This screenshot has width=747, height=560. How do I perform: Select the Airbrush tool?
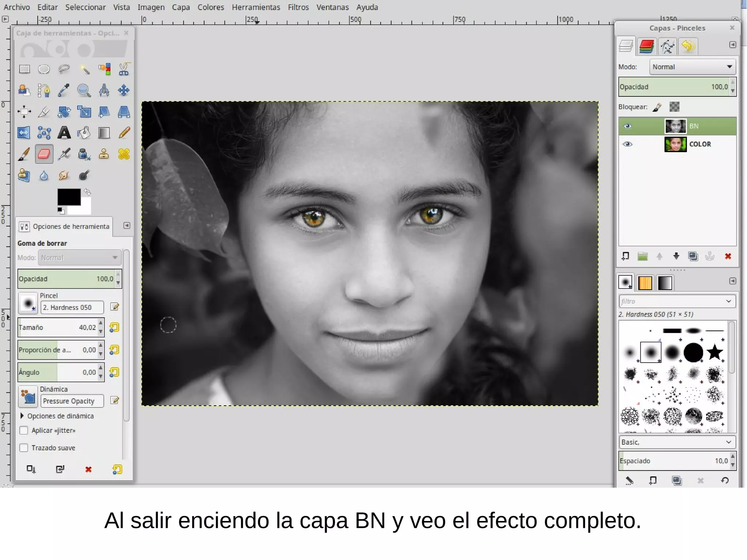(64, 154)
